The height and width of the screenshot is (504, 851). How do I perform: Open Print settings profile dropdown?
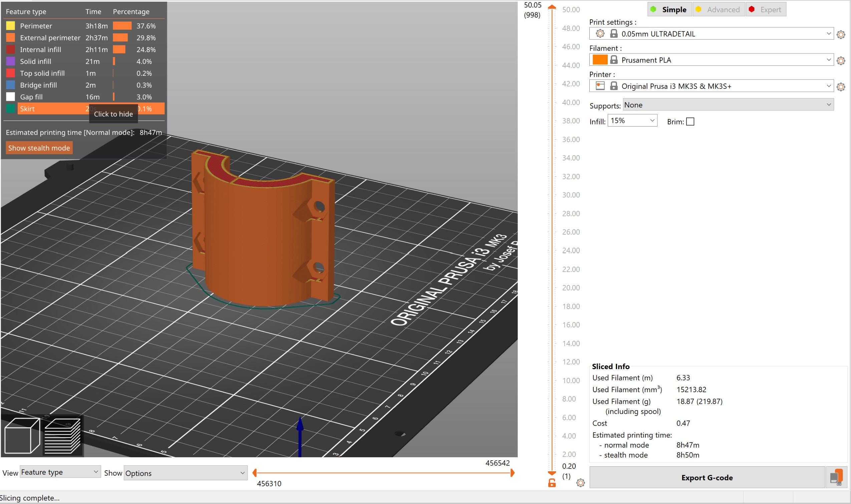click(x=711, y=33)
